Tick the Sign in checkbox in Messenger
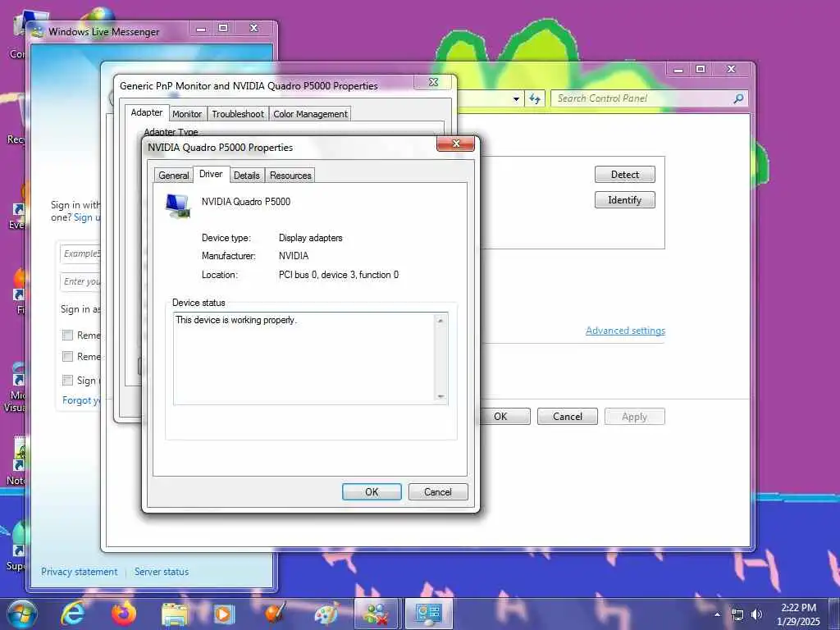This screenshot has height=630, width=840. pyautogui.click(x=67, y=381)
